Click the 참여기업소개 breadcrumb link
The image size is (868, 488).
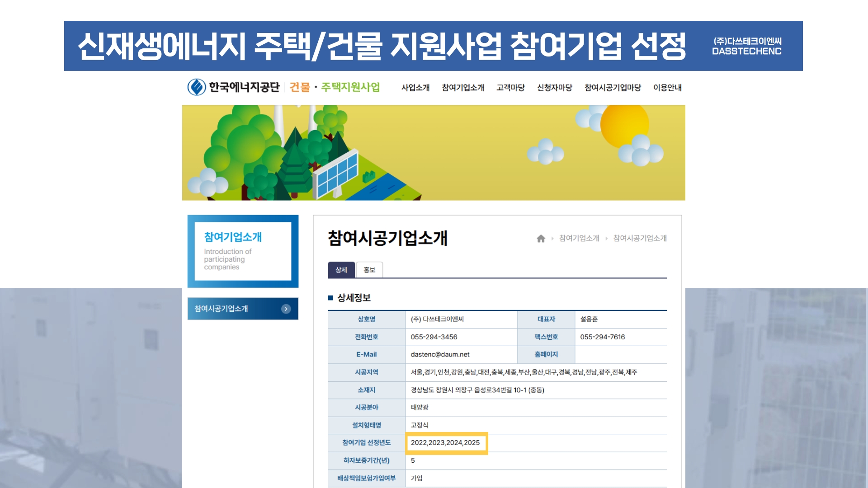tap(579, 238)
